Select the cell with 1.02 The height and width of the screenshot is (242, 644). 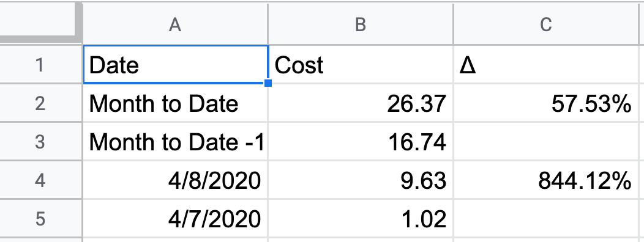point(361,219)
